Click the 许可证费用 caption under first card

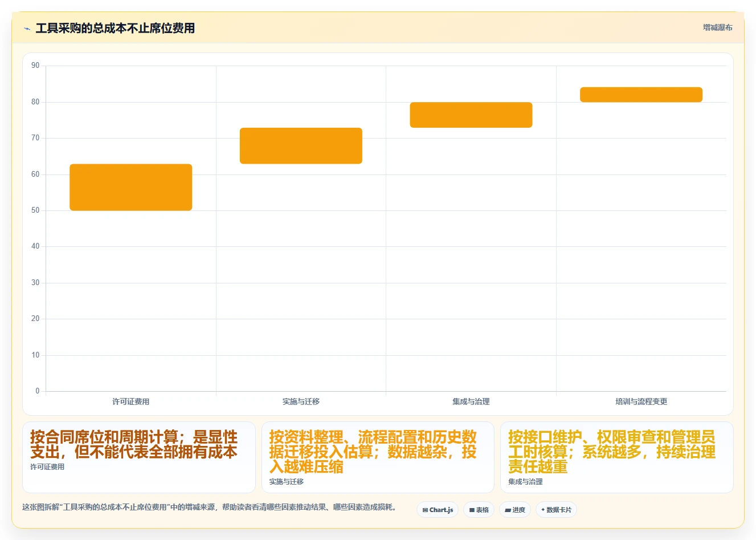(x=47, y=467)
